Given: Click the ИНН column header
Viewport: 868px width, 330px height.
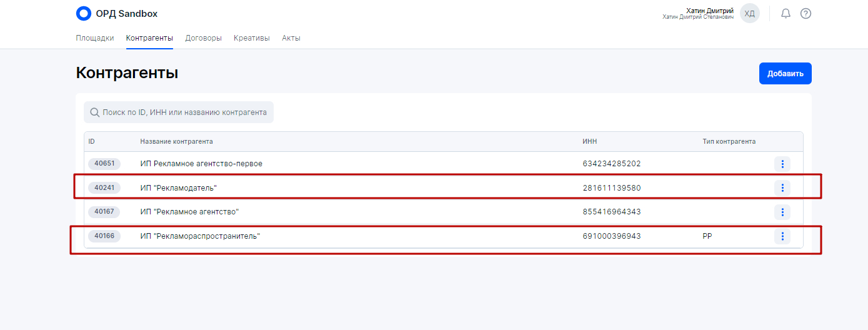Looking at the screenshot, I should click(589, 142).
